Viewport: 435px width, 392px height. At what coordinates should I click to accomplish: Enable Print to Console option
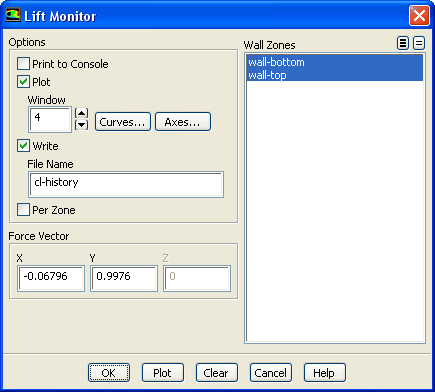tap(23, 64)
